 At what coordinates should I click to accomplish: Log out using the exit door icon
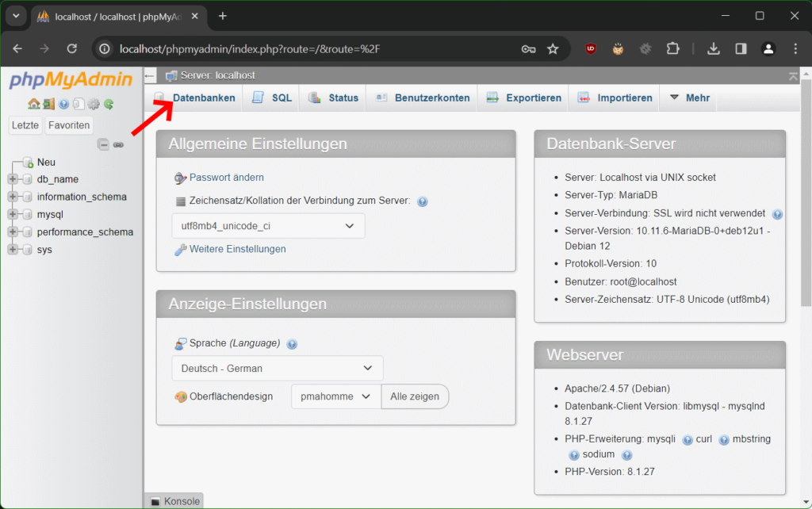point(48,104)
